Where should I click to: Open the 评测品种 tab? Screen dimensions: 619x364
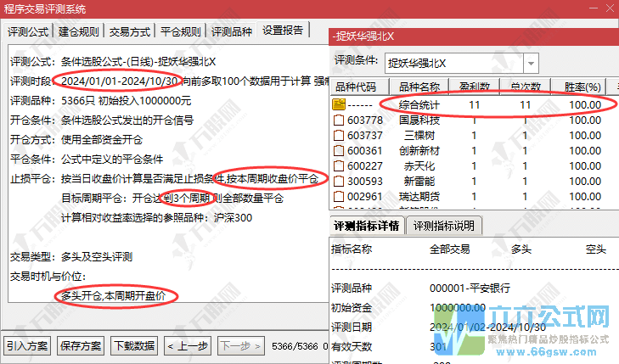[232, 31]
